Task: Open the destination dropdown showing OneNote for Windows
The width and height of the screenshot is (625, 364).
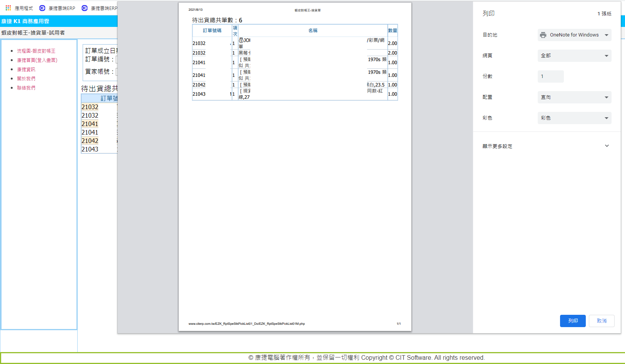Action: (574, 35)
